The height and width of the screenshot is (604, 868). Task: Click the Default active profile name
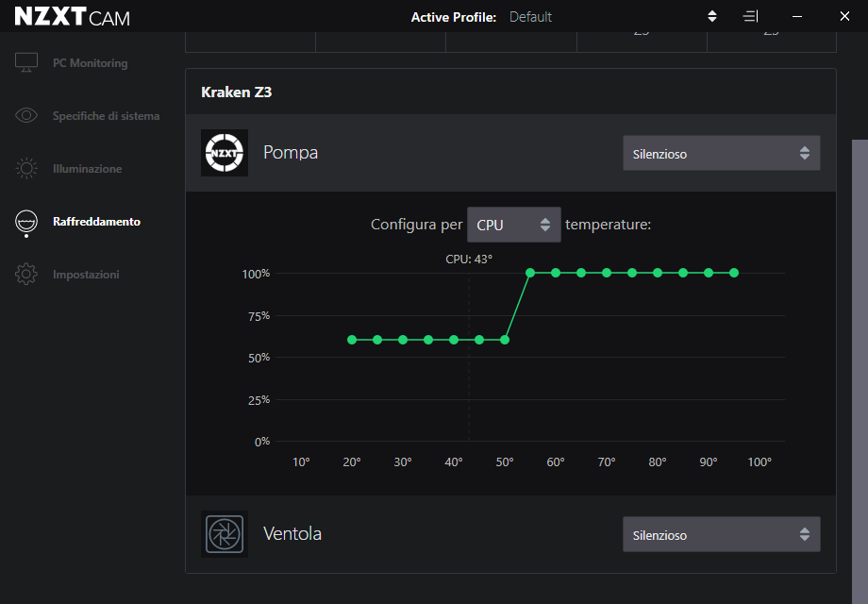point(530,17)
